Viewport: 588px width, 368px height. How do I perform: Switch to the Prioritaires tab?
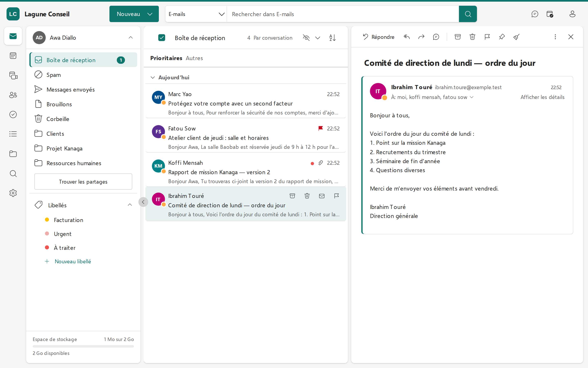click(x=166, y=58)
